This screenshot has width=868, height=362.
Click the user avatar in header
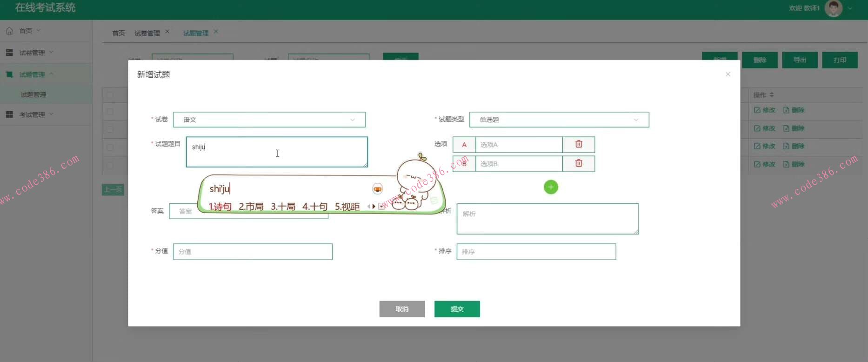(x=833, y=8)
